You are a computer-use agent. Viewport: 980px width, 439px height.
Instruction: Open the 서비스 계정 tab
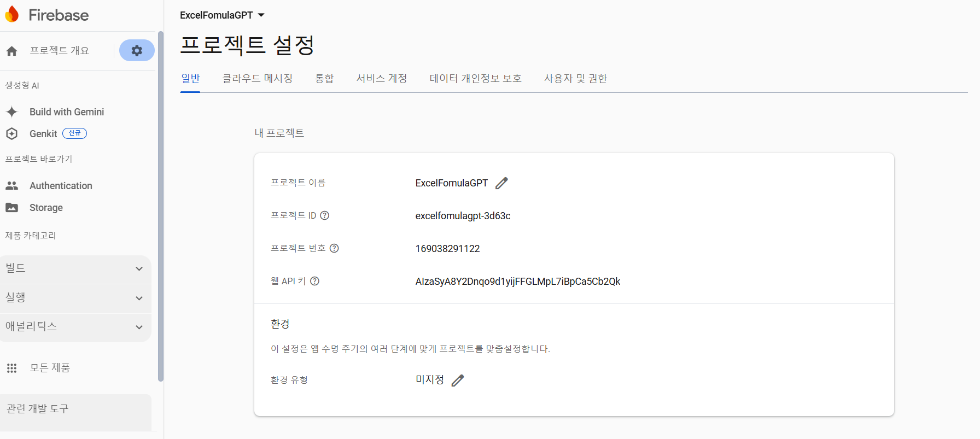tap(382, 78)
